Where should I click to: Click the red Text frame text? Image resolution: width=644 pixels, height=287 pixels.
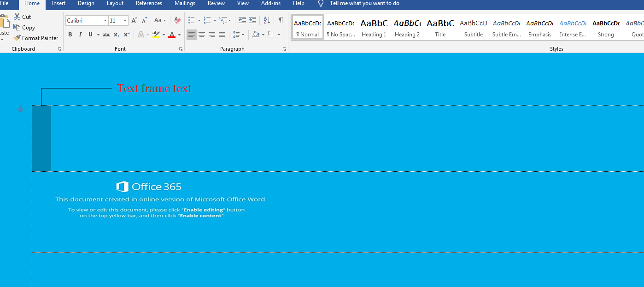pos(154,88)
